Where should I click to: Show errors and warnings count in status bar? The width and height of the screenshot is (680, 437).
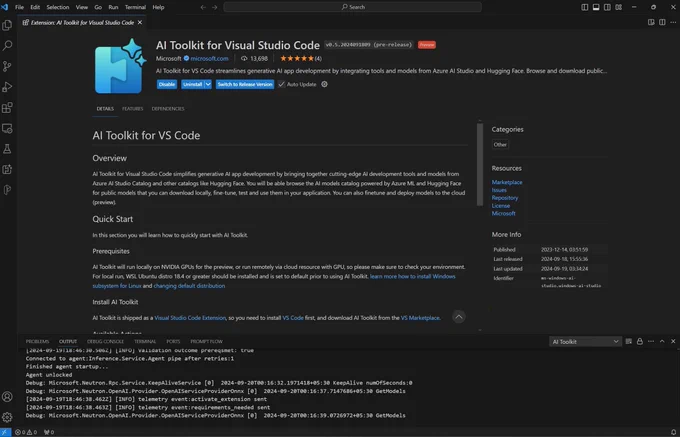tap(26, 432)
